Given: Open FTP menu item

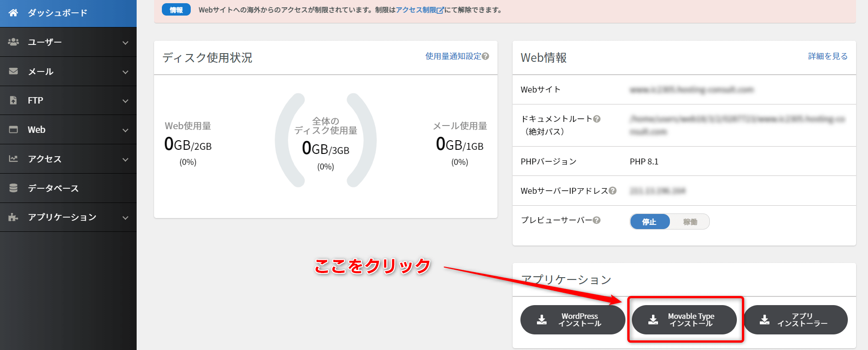Looking at the screenshot, I should click(x=68, y=100).
